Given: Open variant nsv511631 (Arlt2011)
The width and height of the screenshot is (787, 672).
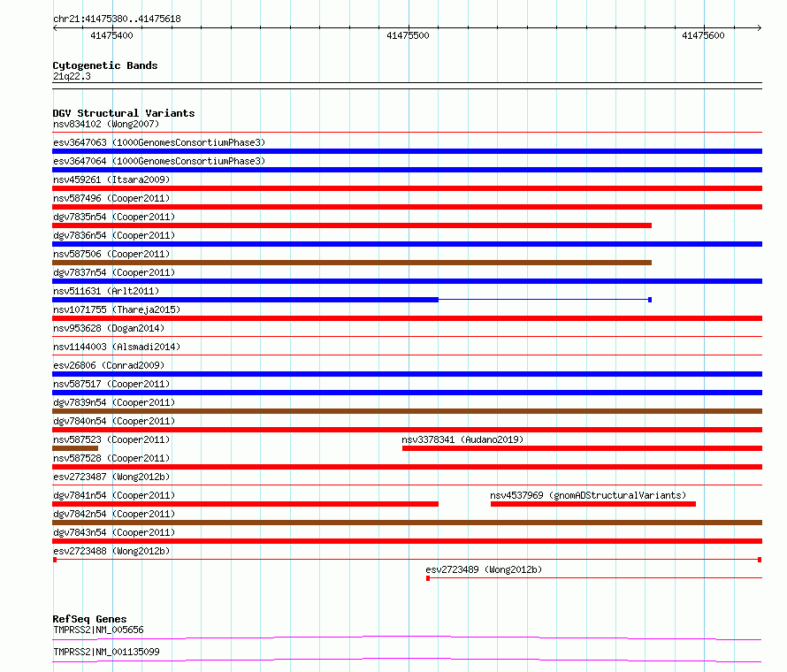Looking at the screenshot, I should [x=106, y=291].
